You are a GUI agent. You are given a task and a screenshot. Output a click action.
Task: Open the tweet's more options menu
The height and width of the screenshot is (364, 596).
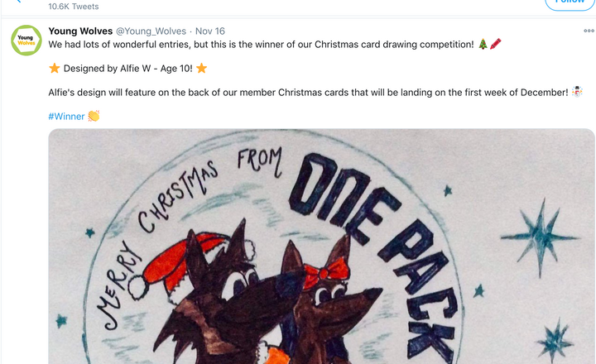[x=589, y=31]
